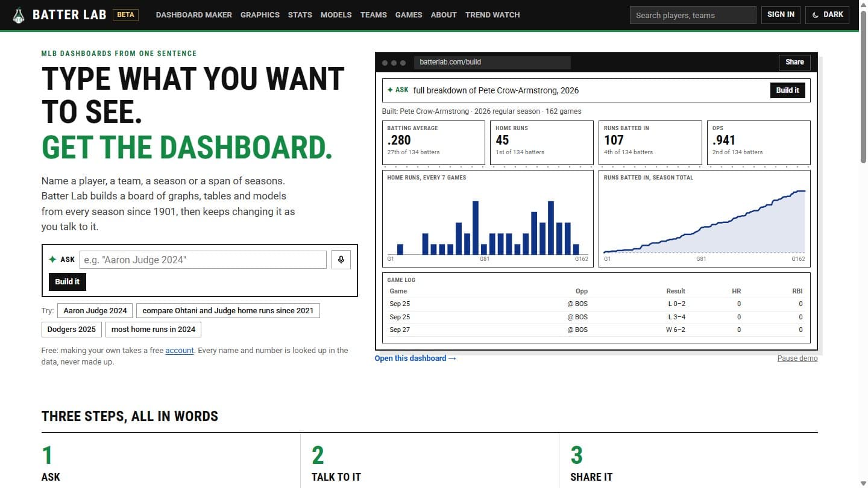Click Build it inside the demo preview
This screenshot has height=488, width=868.
click(787, 90)
